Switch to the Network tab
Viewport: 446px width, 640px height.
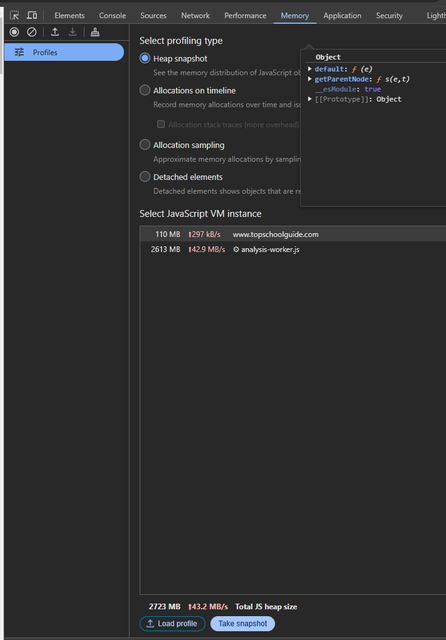pyautogui.click(x=195, y=16)
